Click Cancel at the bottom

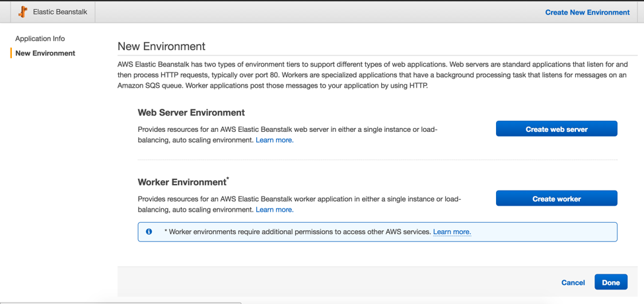coord(573,282)
